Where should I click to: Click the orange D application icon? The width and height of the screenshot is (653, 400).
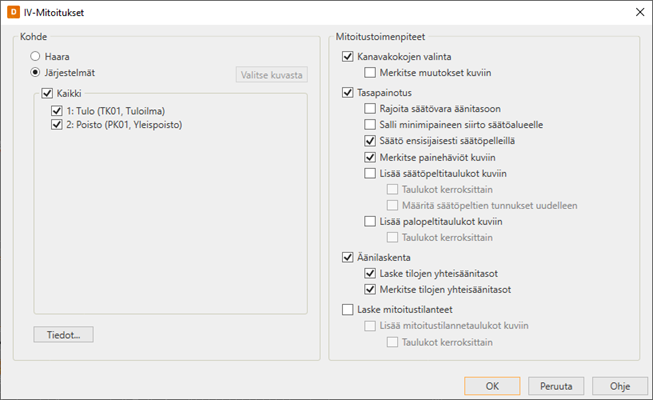coord(13,12)
